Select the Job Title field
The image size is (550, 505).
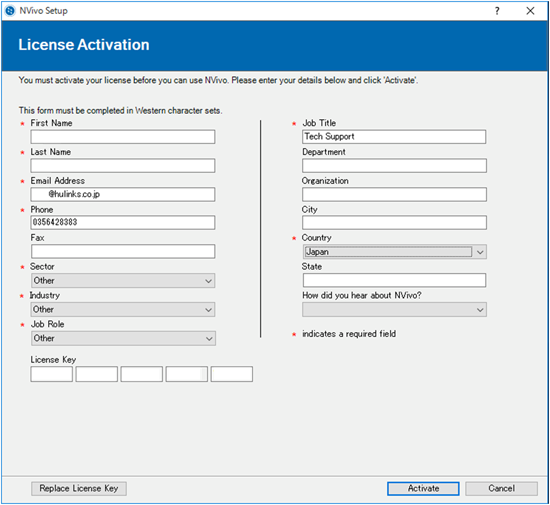click(394, 137)
